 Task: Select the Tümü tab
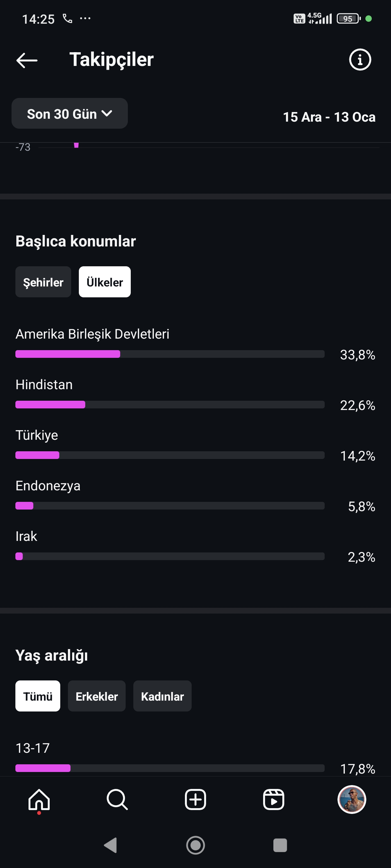point(38,696)
